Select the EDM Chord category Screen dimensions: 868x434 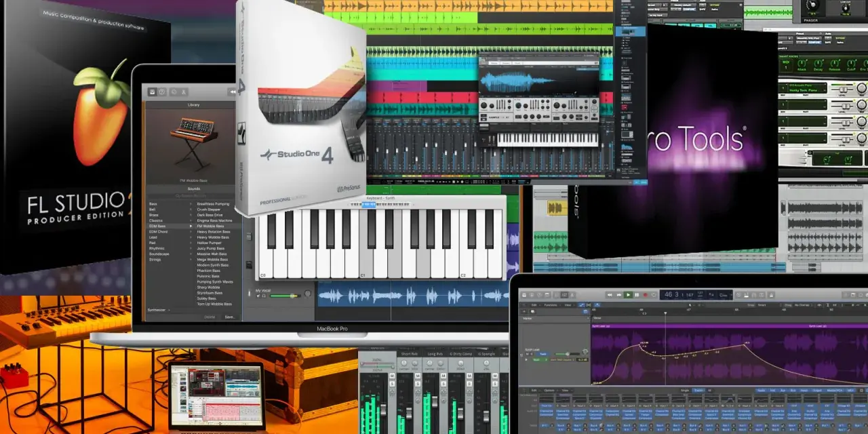159,231
